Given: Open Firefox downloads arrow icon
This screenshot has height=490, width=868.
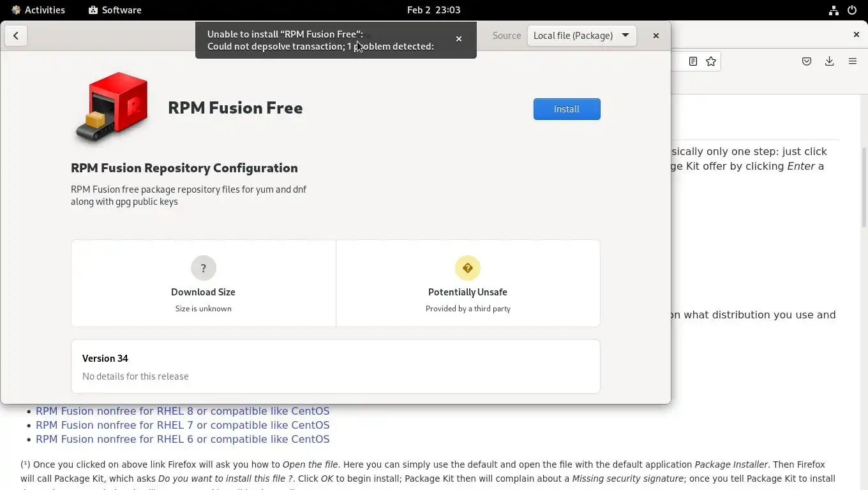Looking at the screenshot, I should click(829, 61).
